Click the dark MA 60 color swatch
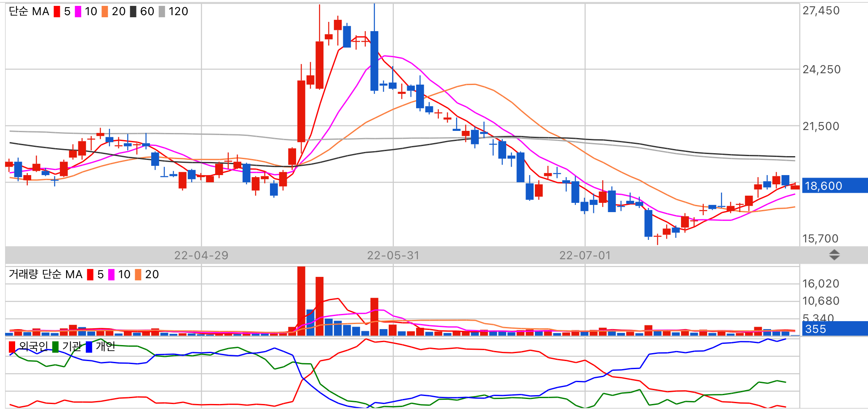Viewport: 868px width, 412px height. point(133,12)
